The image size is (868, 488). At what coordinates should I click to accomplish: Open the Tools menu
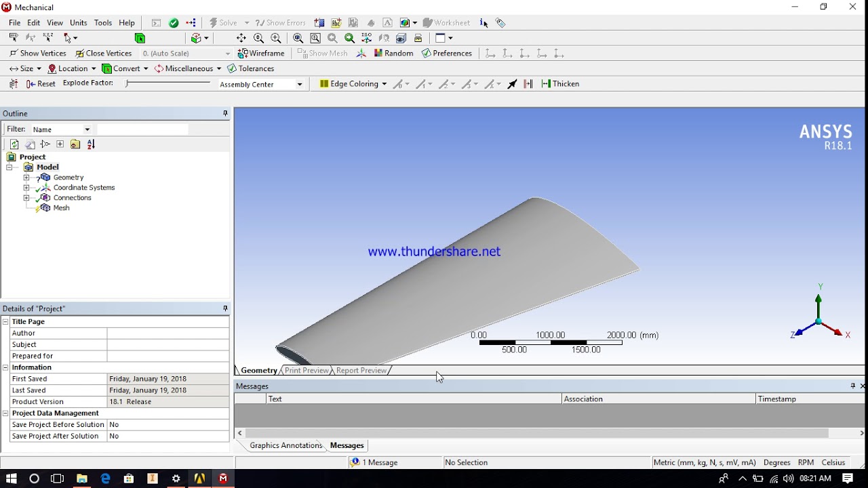point(103,23)
